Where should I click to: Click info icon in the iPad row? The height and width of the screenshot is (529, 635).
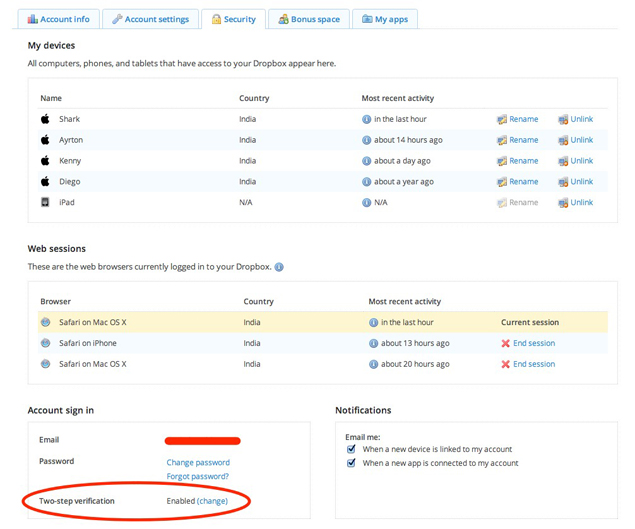click(367, 203)
